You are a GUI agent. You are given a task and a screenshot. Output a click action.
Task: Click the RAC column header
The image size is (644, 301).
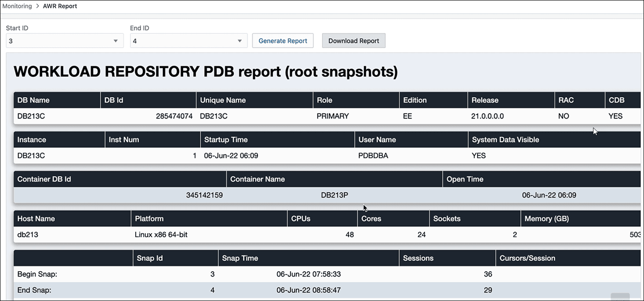click(x=579, y=100)
